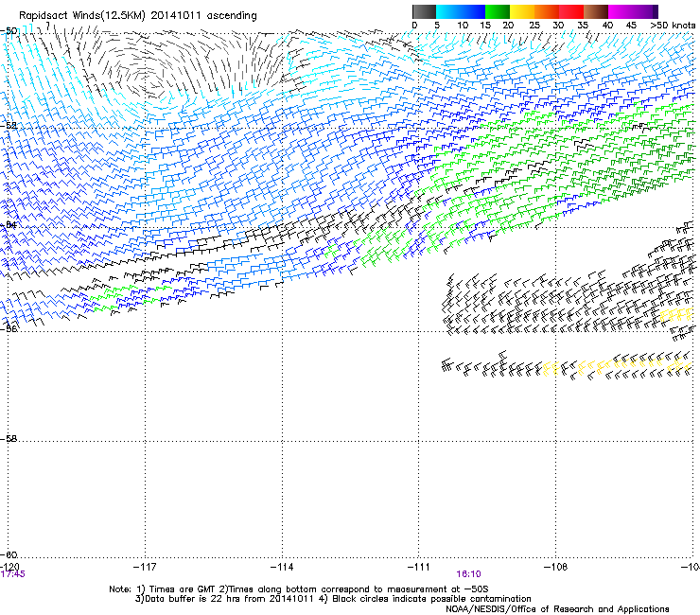Click the '-58' latitude axis label
Viewport: 700px width, 615px height.
9,439
